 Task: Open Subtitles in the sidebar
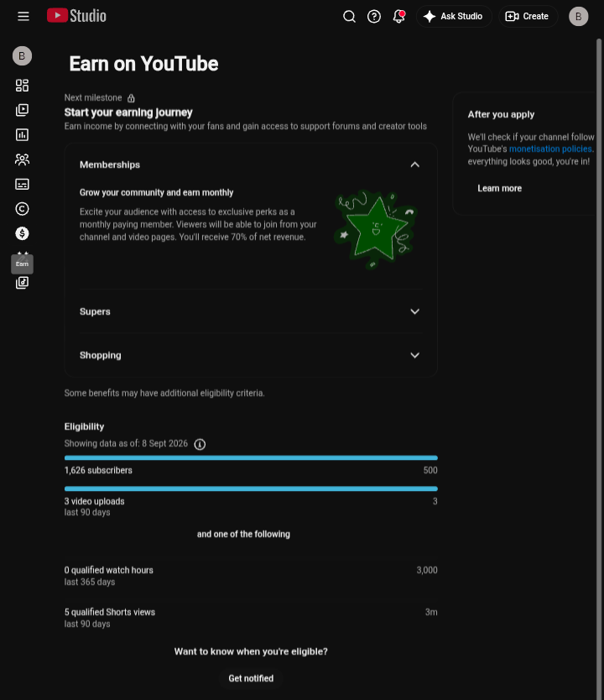pos(22,185)
